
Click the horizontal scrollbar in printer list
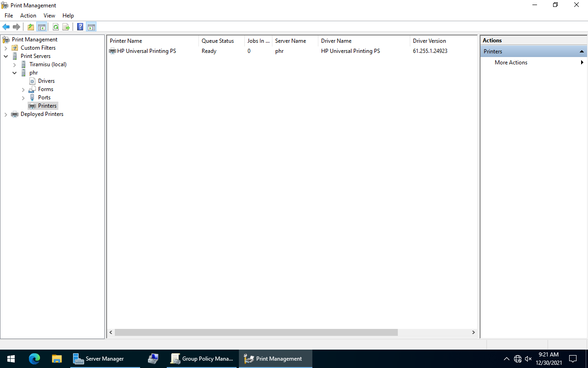[x=256, y=332]
